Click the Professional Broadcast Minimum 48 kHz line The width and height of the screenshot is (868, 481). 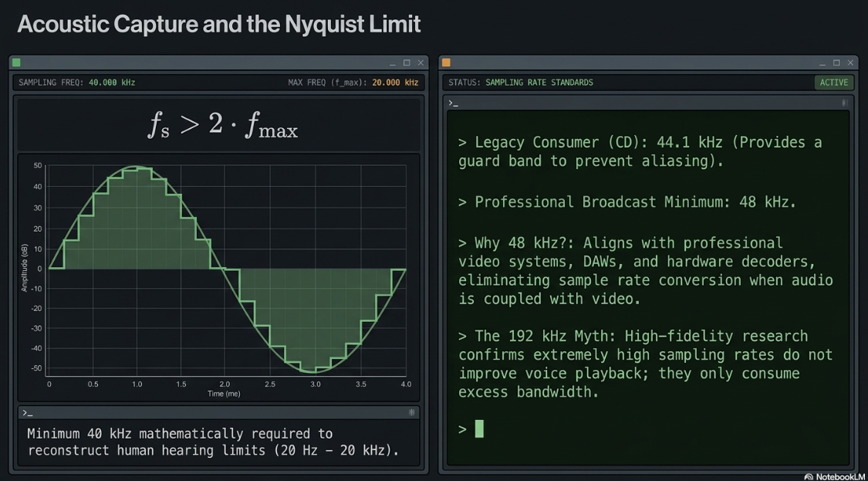click(627, 202)
